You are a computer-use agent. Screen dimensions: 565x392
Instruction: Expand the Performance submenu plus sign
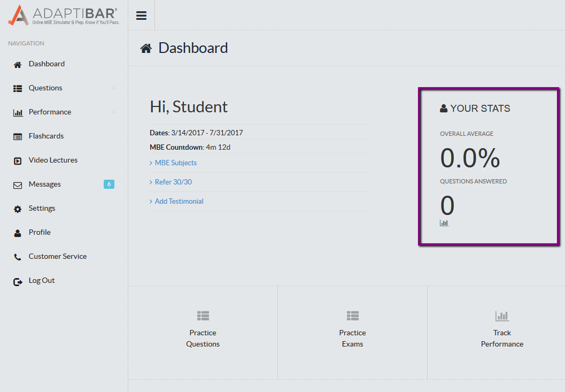click(x=113, y=112)
